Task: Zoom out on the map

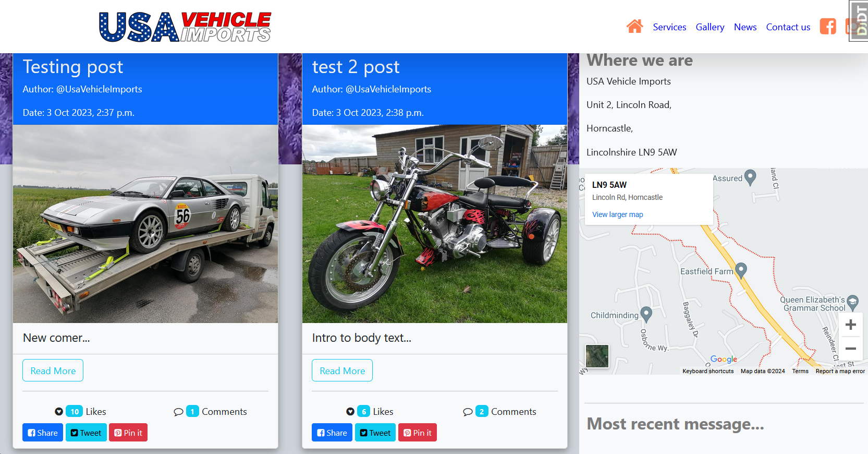Action: 850,349
